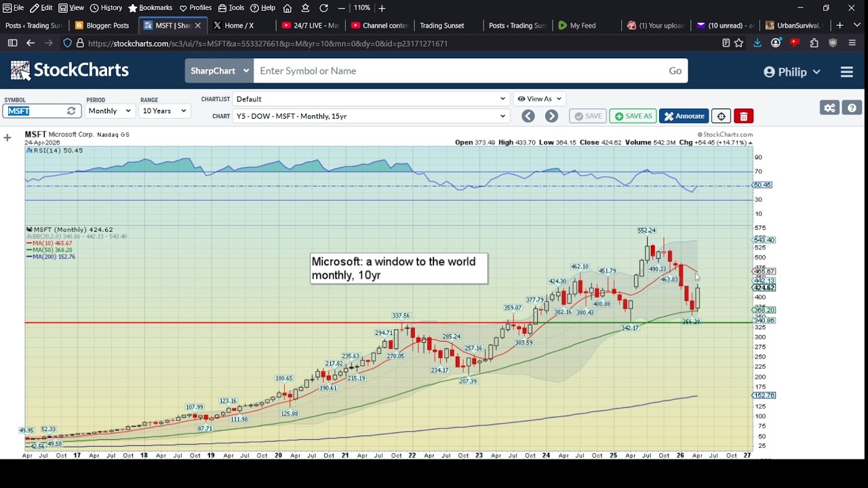868x488 pixels.
Task: Open the browser Help menu
Action: (263, 7)
